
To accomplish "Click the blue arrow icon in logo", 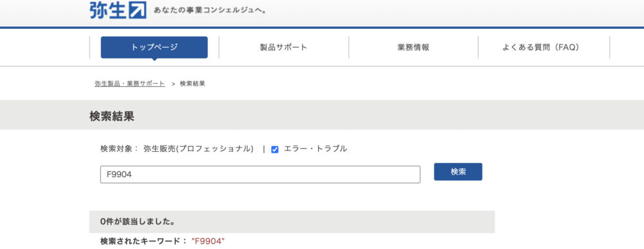I will (138, 11).
